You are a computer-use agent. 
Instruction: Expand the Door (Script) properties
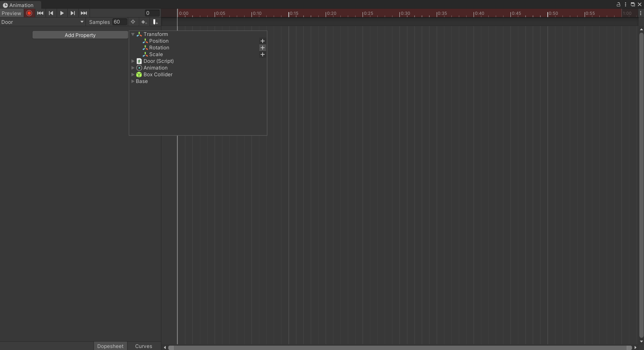point(133,61)
